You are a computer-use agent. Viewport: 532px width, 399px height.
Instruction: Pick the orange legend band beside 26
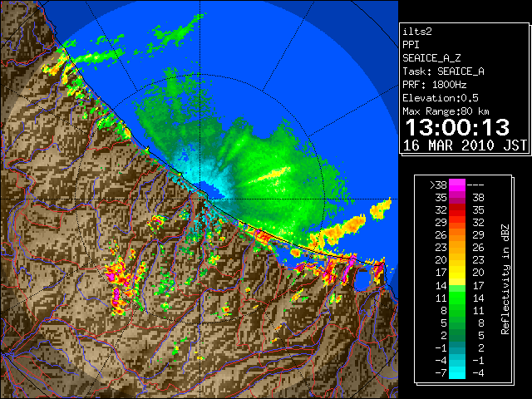[x=457, y=235]
